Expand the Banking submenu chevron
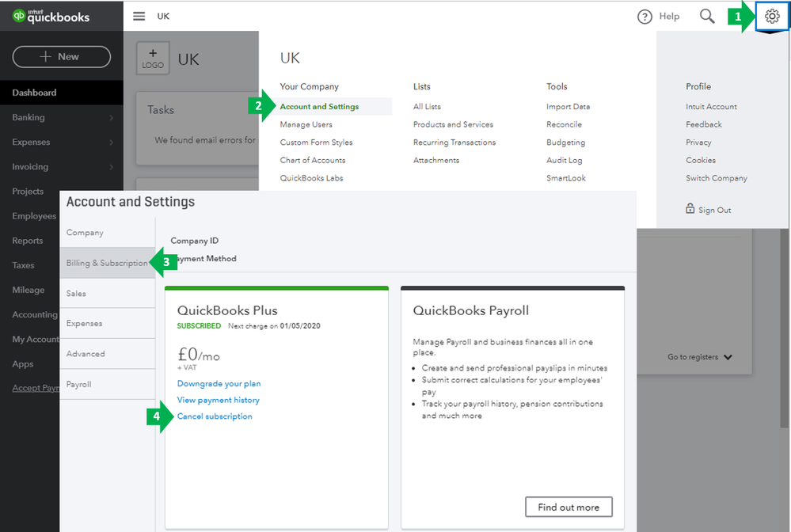791x532 pixels. [111, 117]
